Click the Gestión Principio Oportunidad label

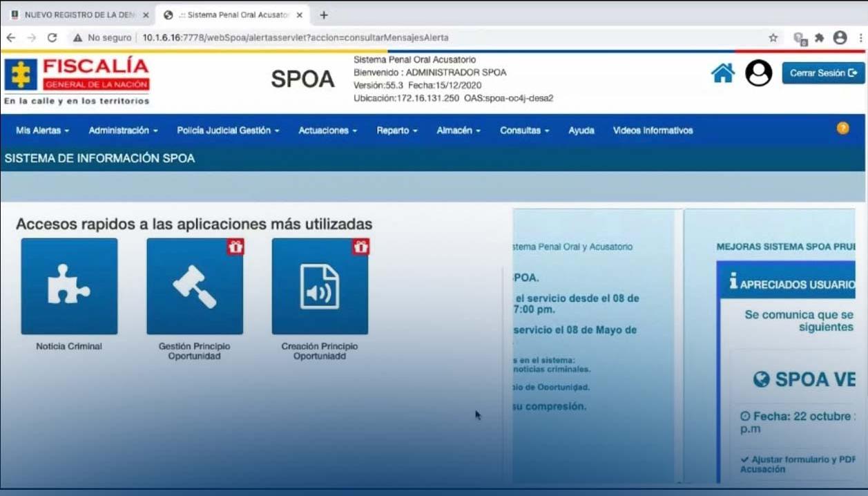195,351
